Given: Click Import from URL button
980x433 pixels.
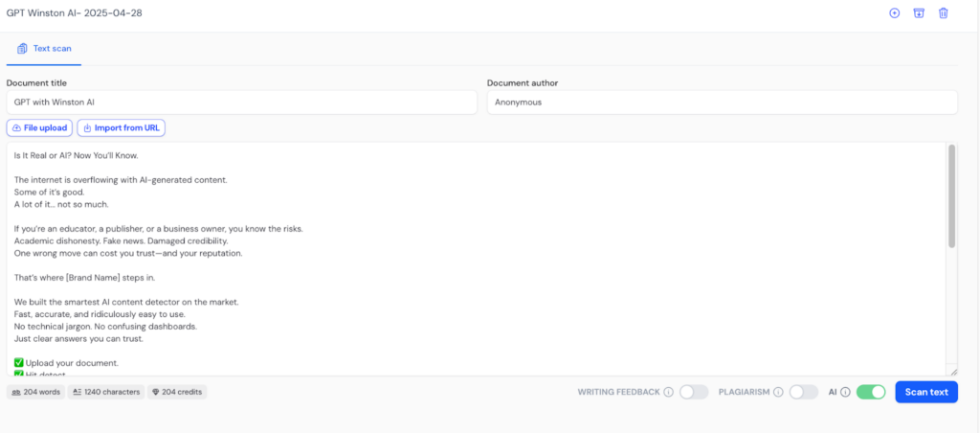Looking at the screenshot, I should coord(122,127).
